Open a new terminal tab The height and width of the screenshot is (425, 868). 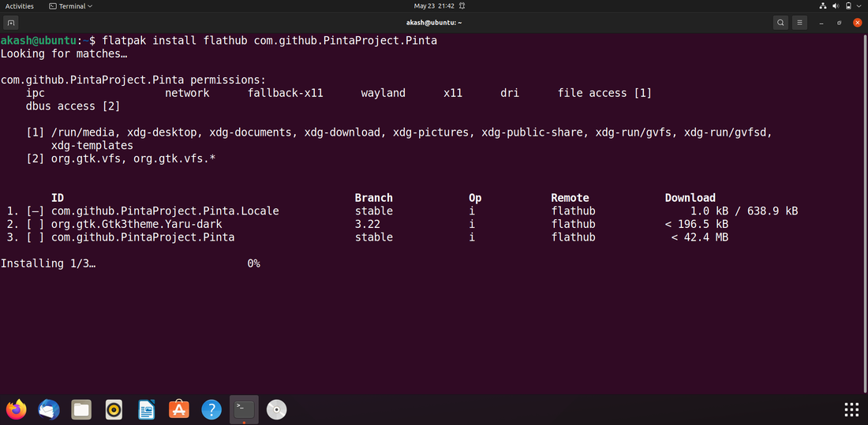coord(11,22)
